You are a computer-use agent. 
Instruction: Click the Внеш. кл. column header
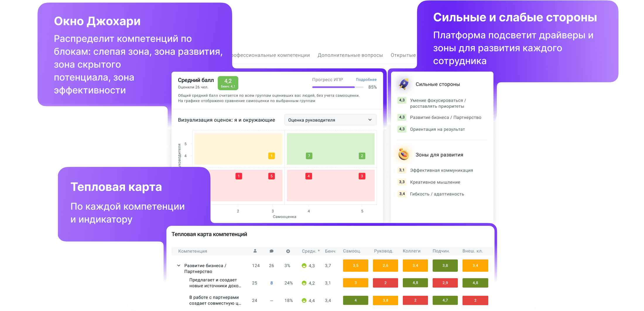click(x=472, y=251)
